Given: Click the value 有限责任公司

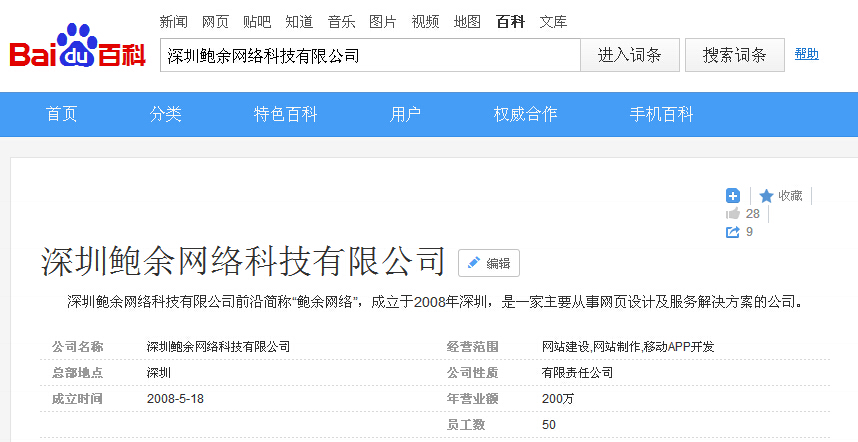Looking at the screenshot, I should tap(577, 373).
